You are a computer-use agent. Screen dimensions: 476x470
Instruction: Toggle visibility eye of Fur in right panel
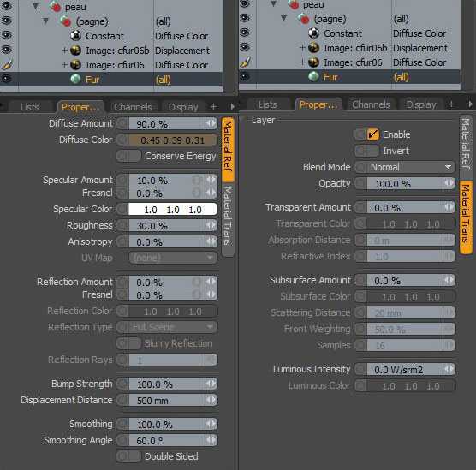click(x=245, y=76)
